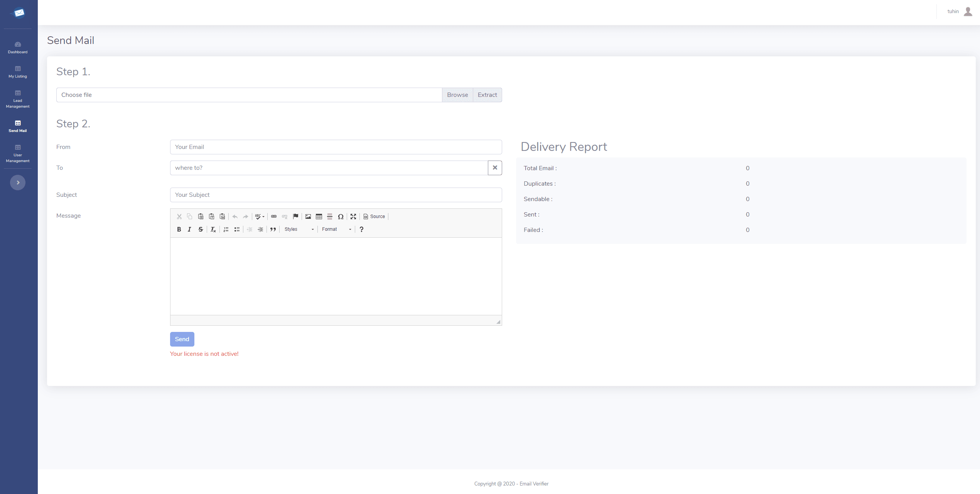
Task: Toggle bold formatting
Action: (179, 229)
